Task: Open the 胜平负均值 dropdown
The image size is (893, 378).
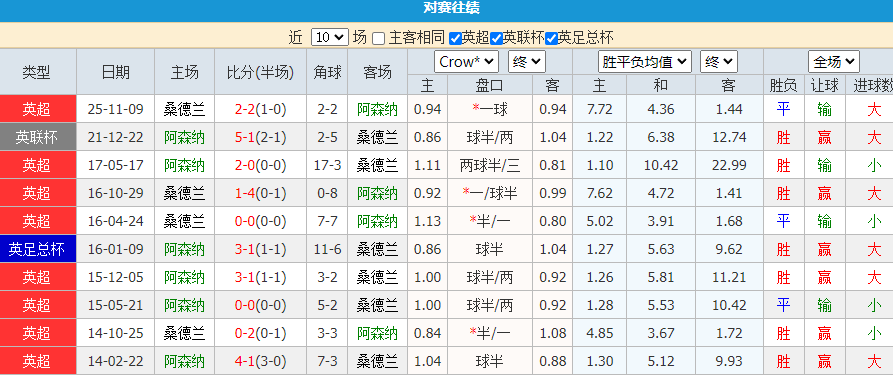Action: tap(645, 61)
